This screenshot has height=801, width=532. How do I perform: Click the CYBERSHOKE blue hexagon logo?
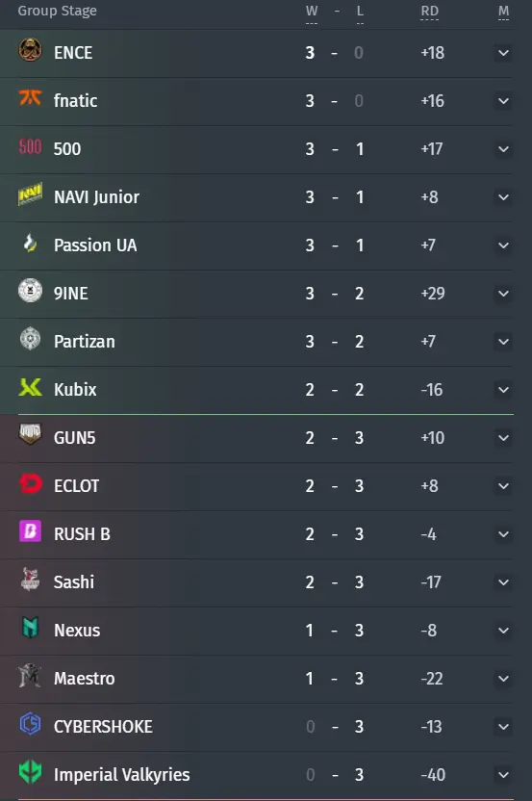[x=30, y=724]
